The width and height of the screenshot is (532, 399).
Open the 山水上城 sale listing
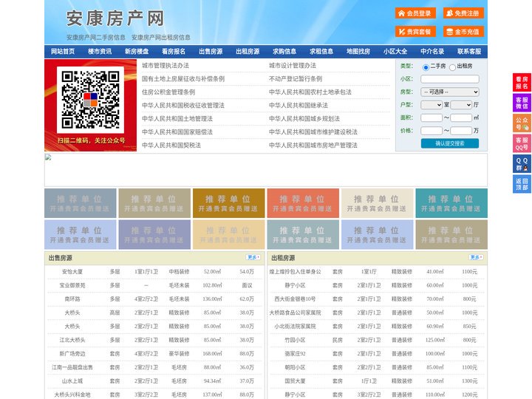72,381
